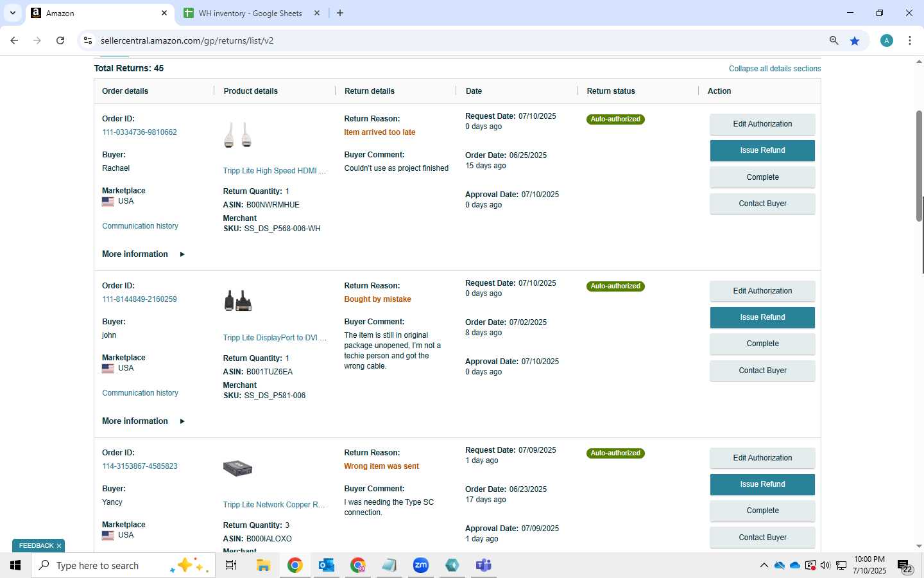Contact Buyer Rachael
924x578 pixels.
coord(762,204)
